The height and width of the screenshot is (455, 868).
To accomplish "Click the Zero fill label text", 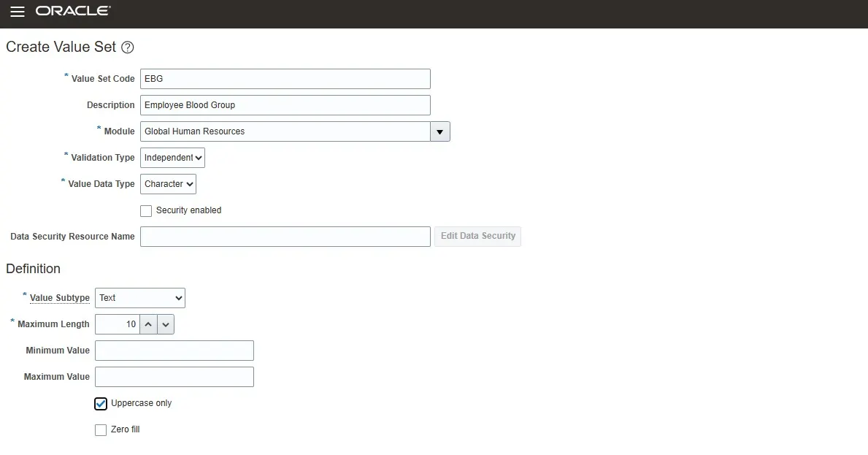I will [x=125, y=429].
